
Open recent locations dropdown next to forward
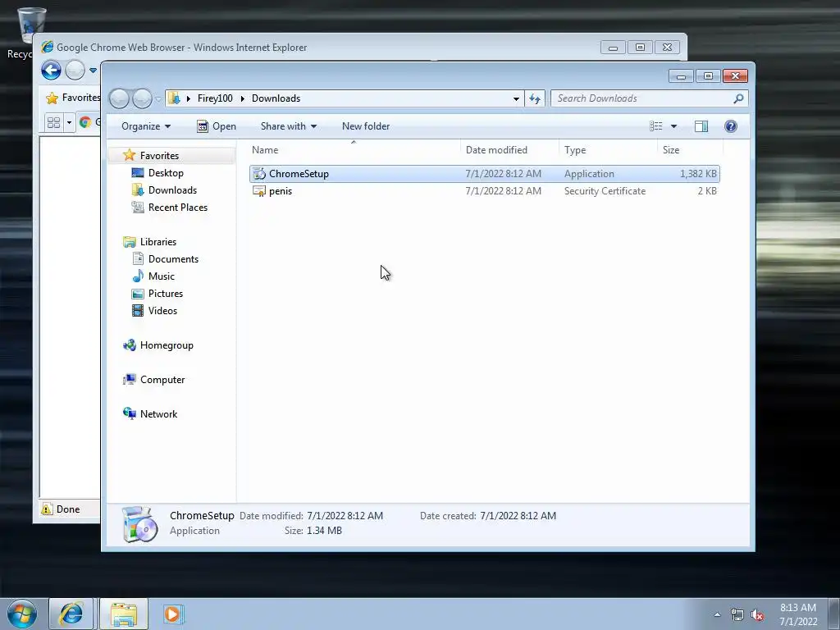[x=158, y=99]
